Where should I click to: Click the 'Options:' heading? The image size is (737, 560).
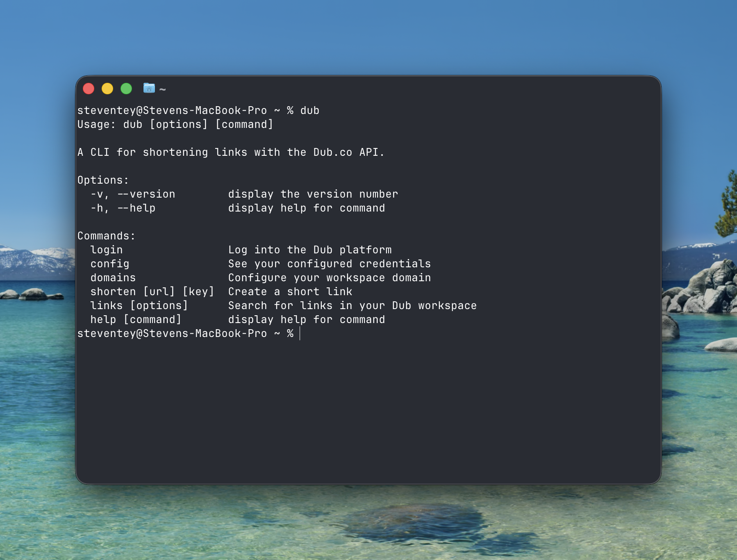[x=103, y=180]
